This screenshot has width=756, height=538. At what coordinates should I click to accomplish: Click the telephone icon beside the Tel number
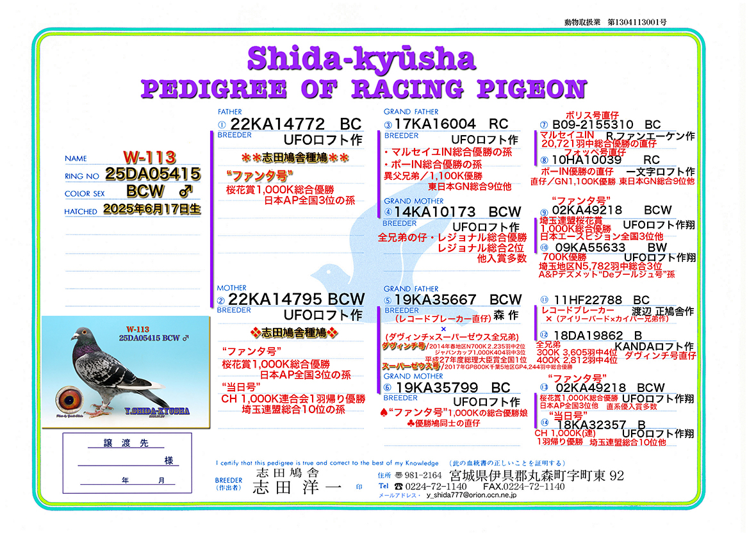tap(399, 487)
